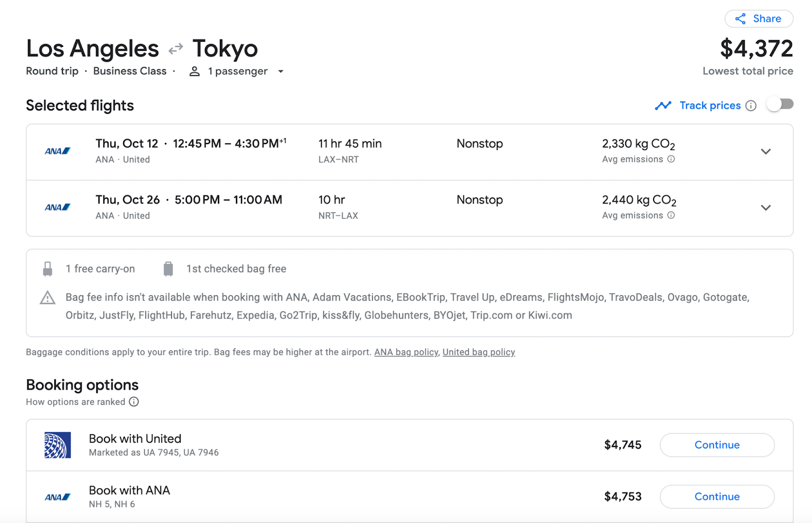
Task: Click the info icon by How options are ranked
Action: coord(134,402)
